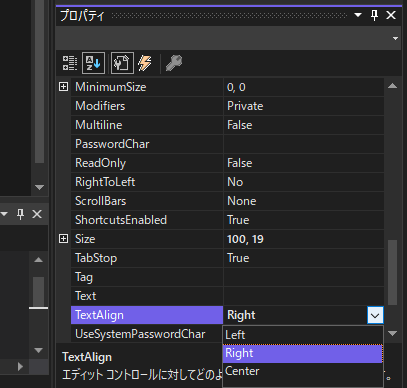
Task: Open Events lightning bolt view
Action: 145,63
